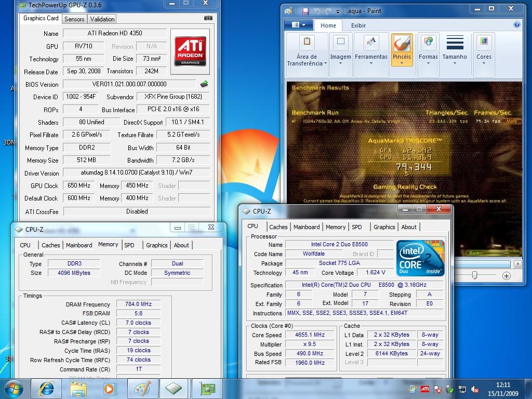Screen dimensions: 532x399
Task: Click the GPU-Z graphics card taskbar icon
Action: point(207,389)
